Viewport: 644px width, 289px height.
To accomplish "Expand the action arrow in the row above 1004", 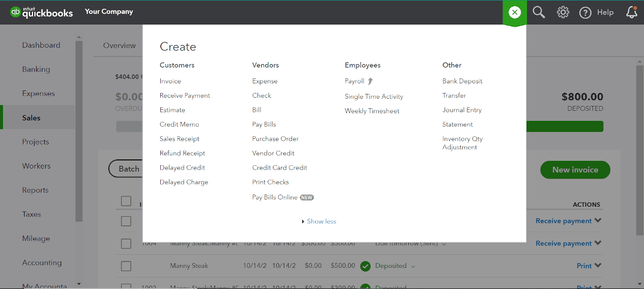I will [598, 221].
